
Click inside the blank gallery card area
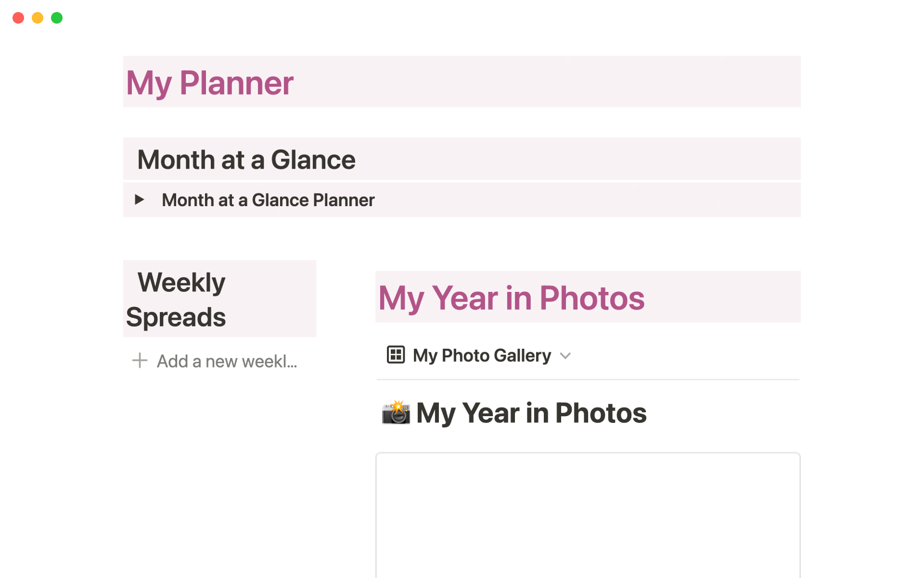point(587,515)
